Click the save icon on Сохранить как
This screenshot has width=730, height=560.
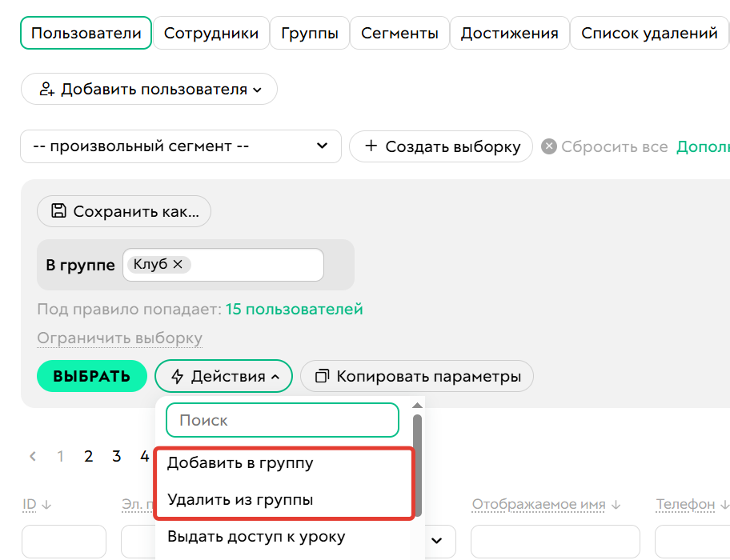tap(58, 211)
